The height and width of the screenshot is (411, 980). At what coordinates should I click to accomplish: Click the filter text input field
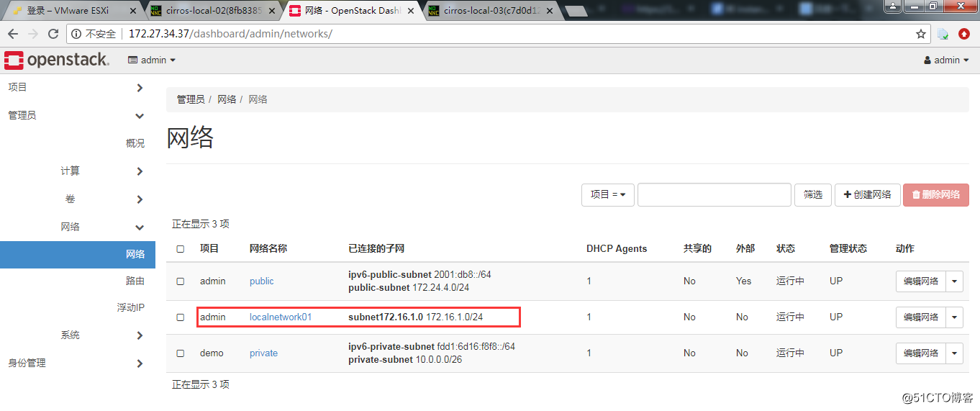click(x=714, y=194)
